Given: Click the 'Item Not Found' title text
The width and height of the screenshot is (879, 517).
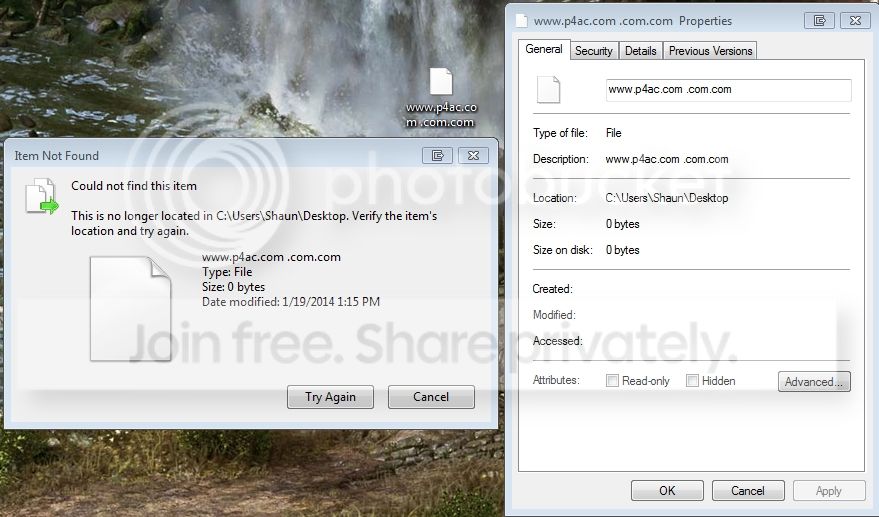Looking at the screenshot, I should (x=57, y=155).
